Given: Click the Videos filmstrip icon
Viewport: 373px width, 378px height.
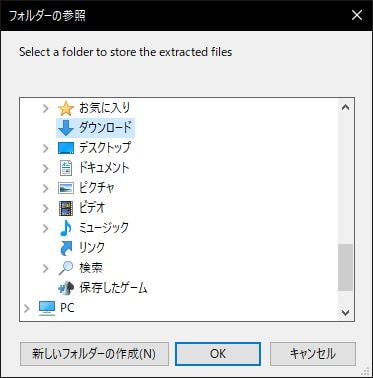Looking at the screenshot, I should [66, 208].
